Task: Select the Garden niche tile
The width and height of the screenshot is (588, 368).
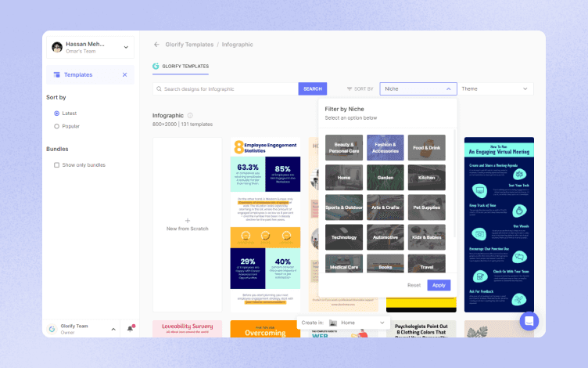Action: [x=385, y=177]
